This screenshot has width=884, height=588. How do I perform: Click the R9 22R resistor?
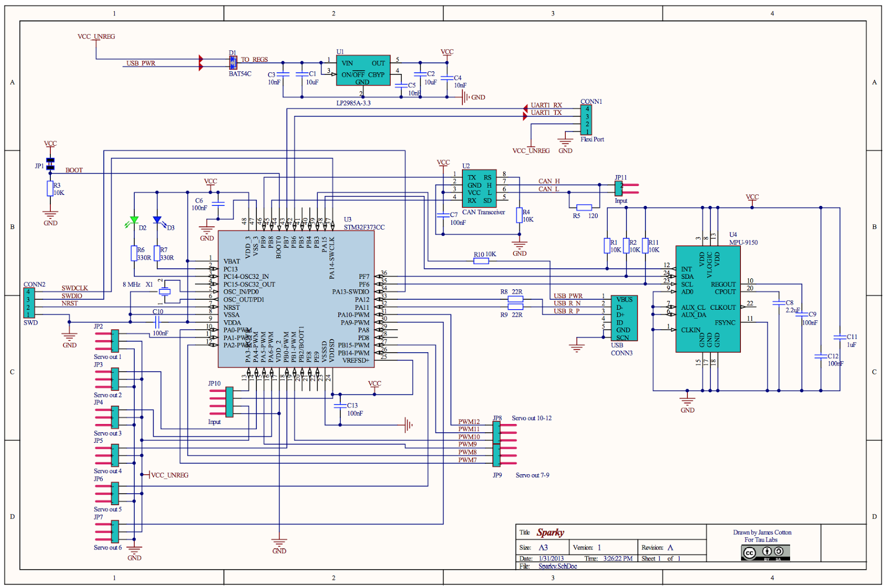click(x=515, y=307)
